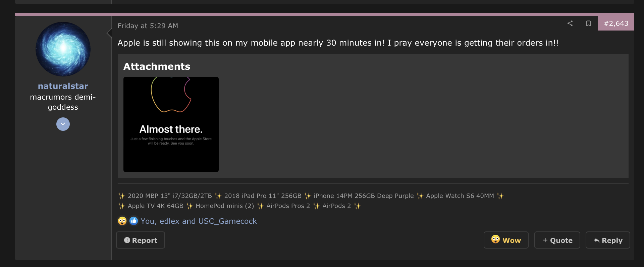Click the Attachments heading

click(157, 66)
